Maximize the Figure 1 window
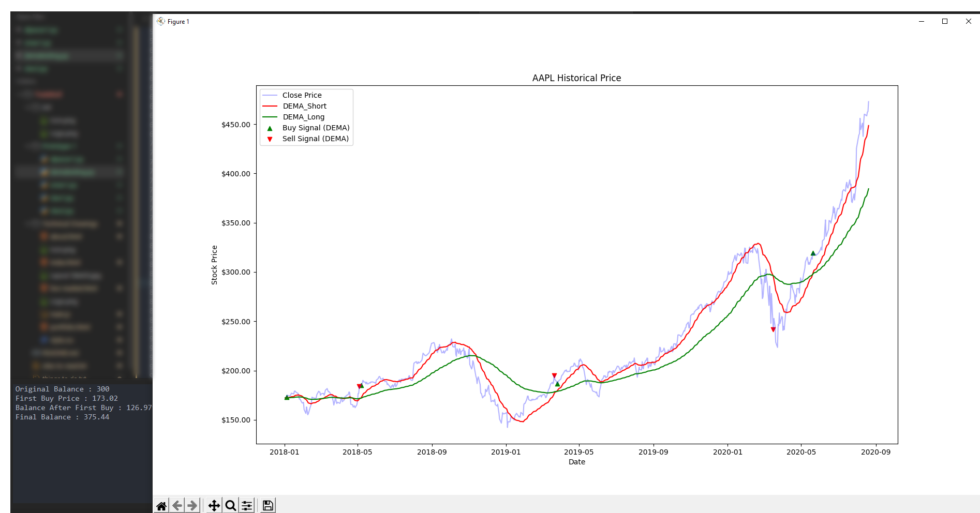 tap(944, 21)
